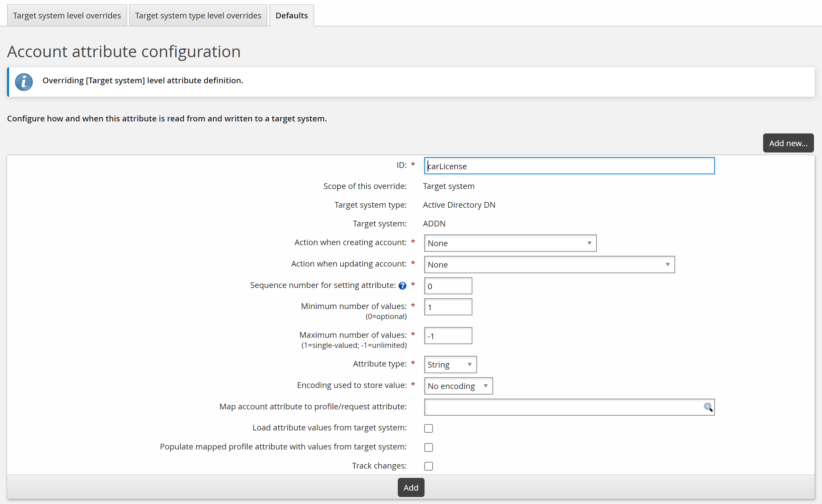Click the Maximum number of values field
Screen dimensions: 822x504
(x=448, y=336)
